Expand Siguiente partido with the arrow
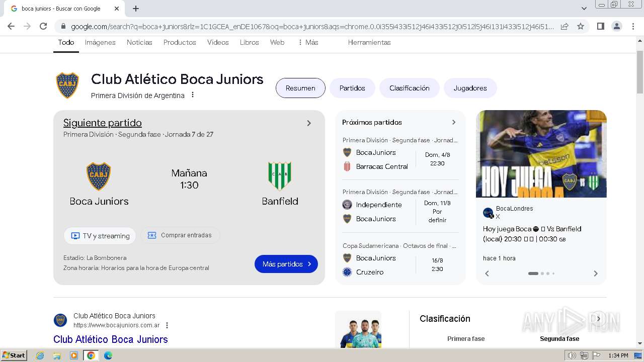This screenshot has width=644, height=362. tap(309, 123)
